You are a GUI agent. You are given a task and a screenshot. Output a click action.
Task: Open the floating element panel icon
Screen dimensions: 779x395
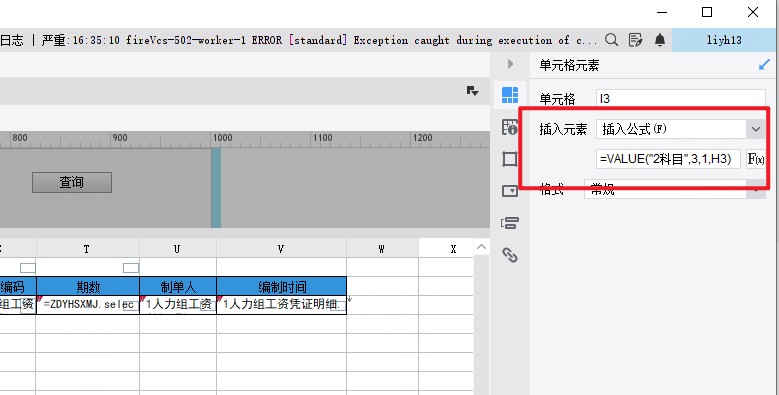[x=510, y=159]
